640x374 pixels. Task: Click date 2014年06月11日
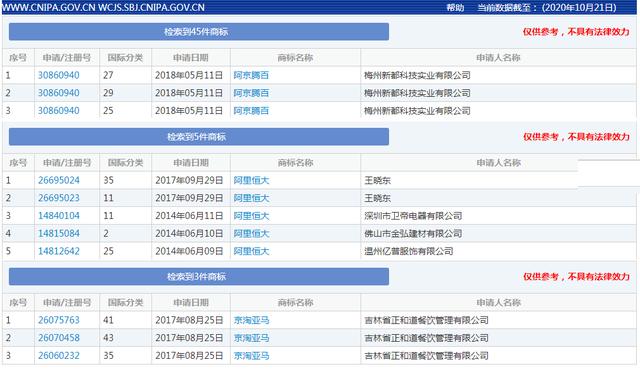pos(189,216)
